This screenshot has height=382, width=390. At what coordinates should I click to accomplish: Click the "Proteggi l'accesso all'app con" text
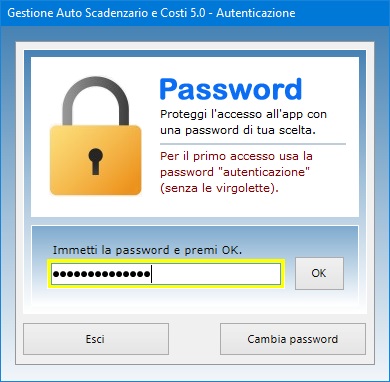(243, 114)
